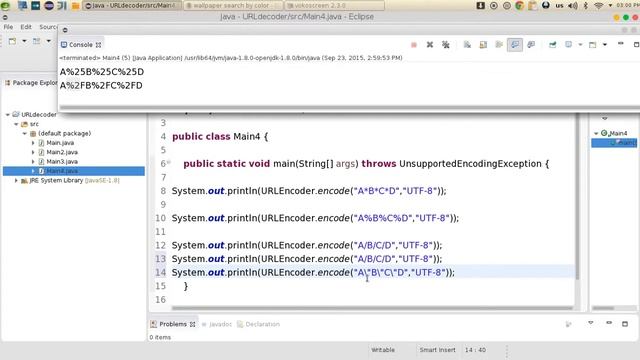The image size is (640, 360).
Task: Click the Chrome icon in system tray
Action: pos(519,6)
